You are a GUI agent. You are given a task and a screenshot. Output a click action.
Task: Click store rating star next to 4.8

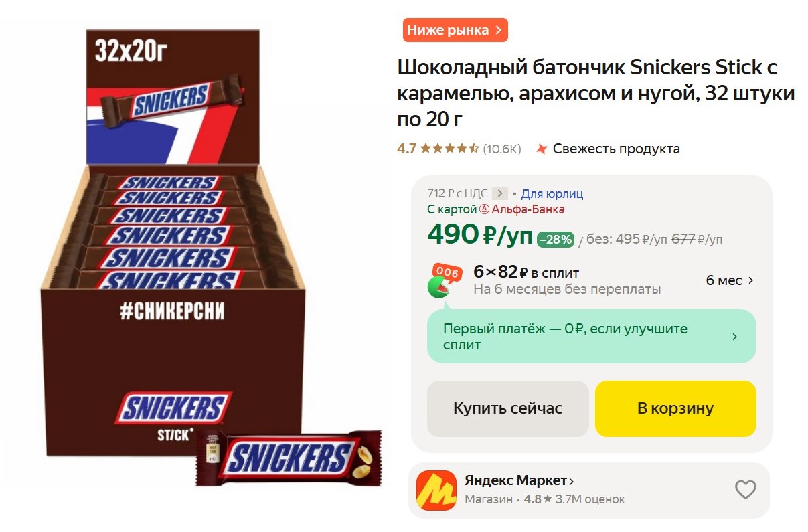(x=548, y=499)
